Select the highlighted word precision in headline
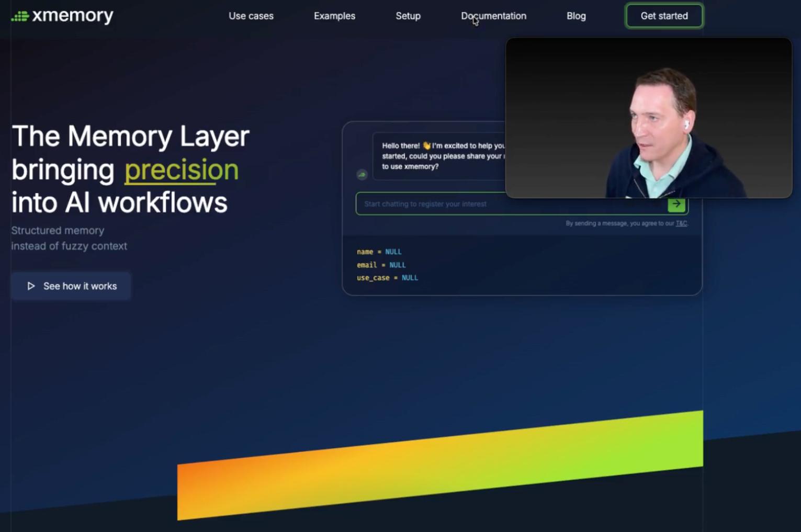801x532 pixels. (x=182, y=169)
